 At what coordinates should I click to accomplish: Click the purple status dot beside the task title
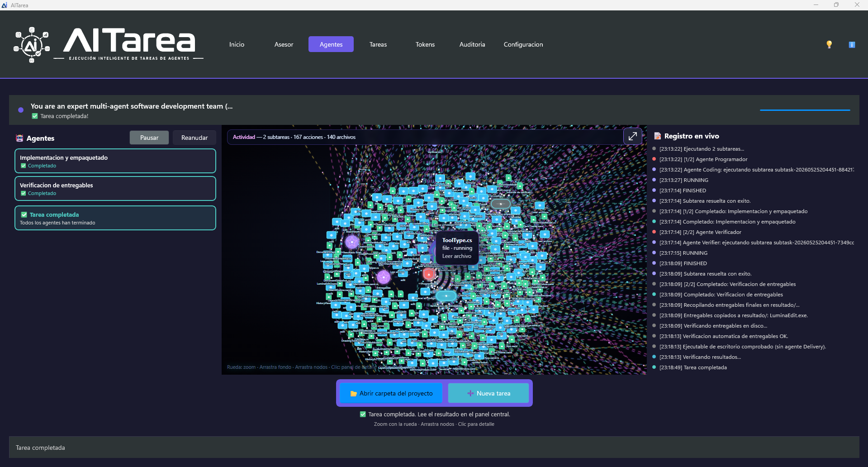click(21, 110)
